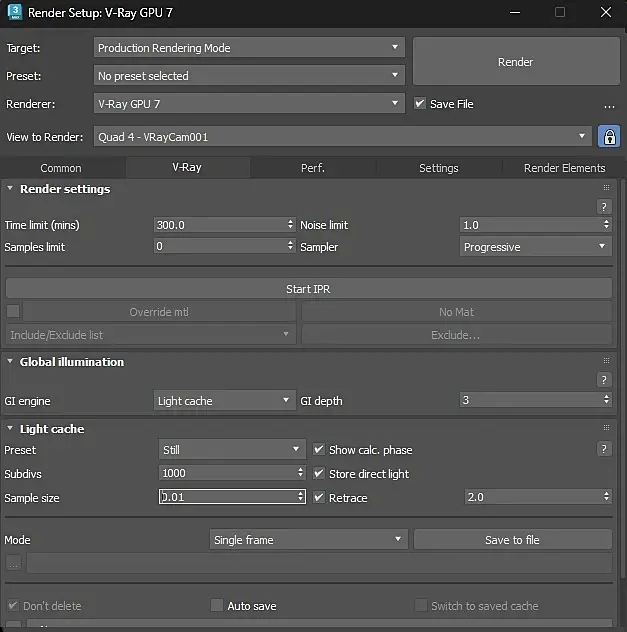This screenshot has height=632, width=627.
Task: Enable the Auto save checkbox
Action: [x=216, y=606]
